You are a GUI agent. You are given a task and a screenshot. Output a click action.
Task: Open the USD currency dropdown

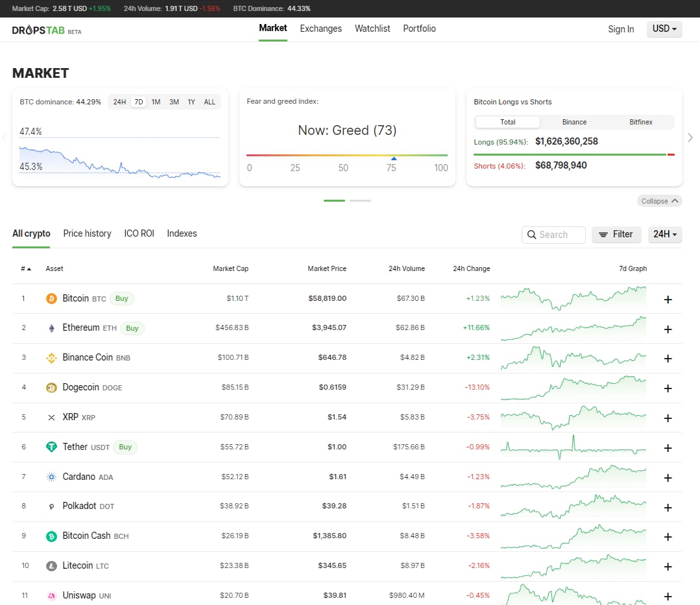[664, 29]
